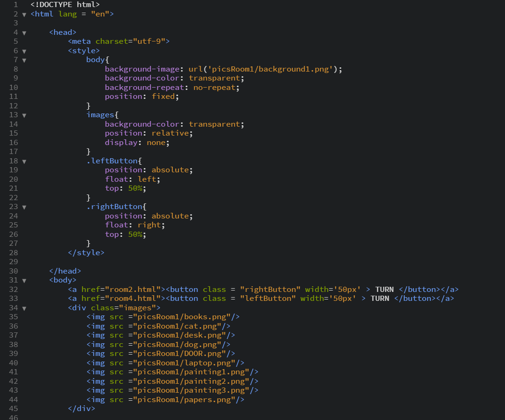Image resolution: width=505 pixels, height=420 pixels.
Task: Collapse the images CSS rule fold arrow
Action: coord(24,114)
